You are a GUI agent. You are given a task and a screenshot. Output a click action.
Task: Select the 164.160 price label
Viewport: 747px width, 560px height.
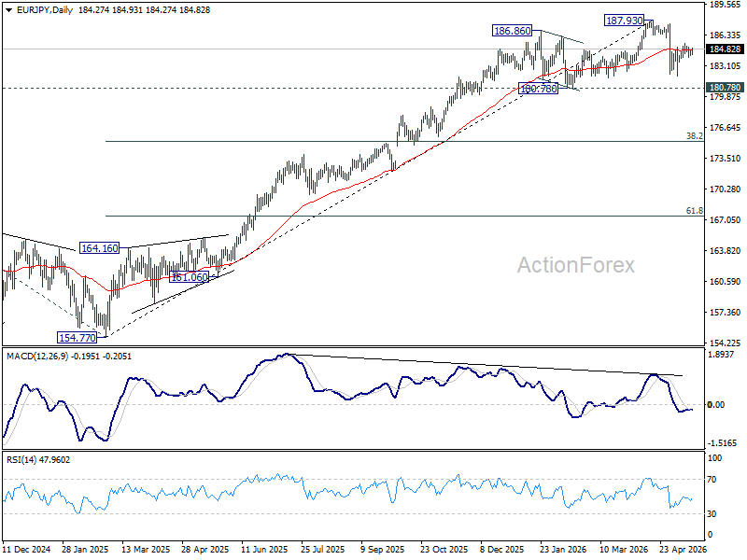pos(99,248)
